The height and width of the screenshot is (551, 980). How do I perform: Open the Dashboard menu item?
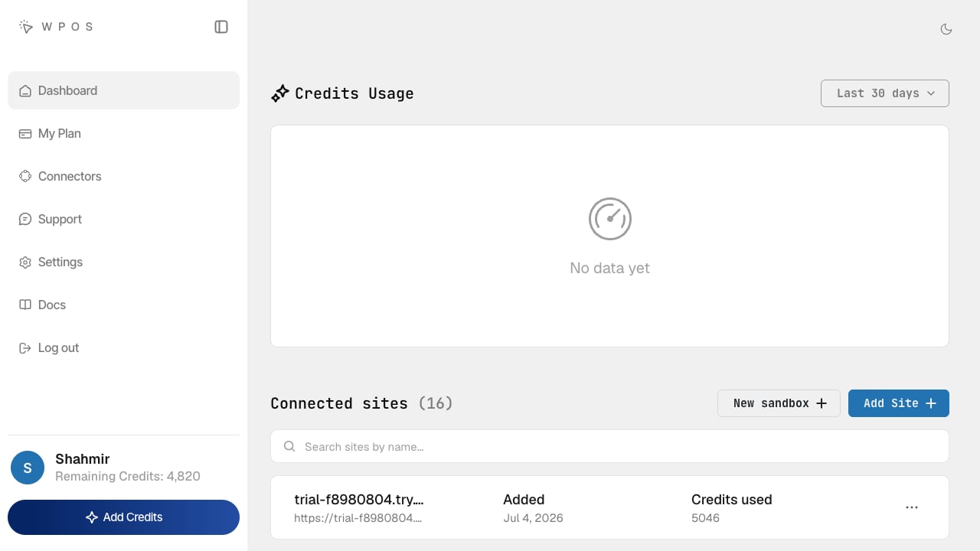[x=123, y=90]
